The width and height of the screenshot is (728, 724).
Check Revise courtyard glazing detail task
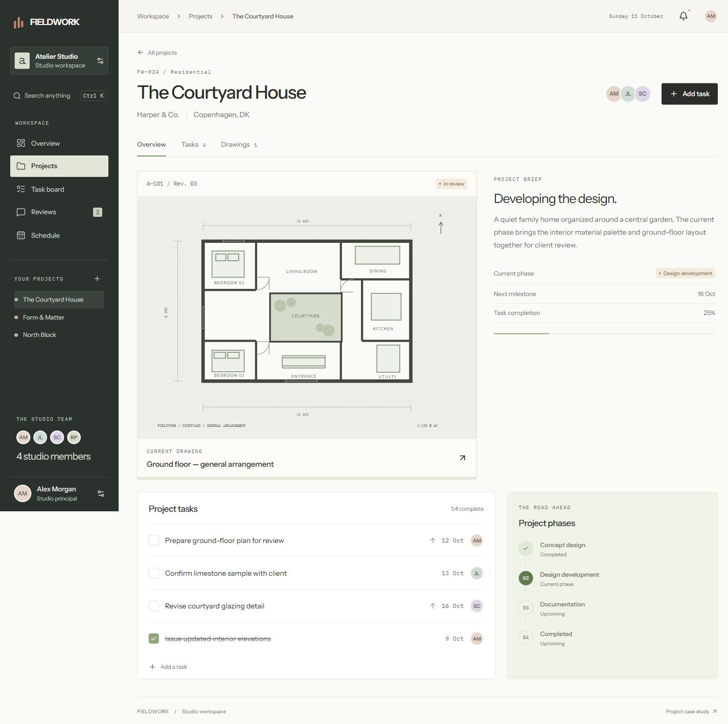(153, 606)
